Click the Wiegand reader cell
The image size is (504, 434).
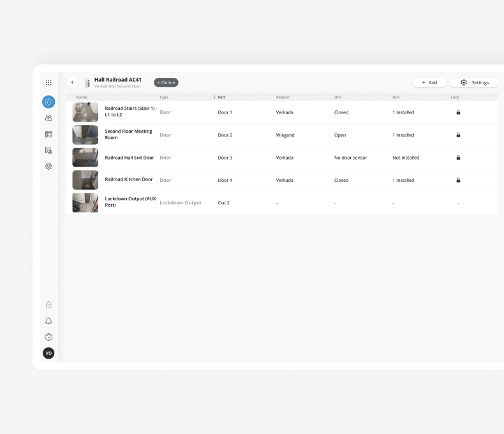[285, 135]
